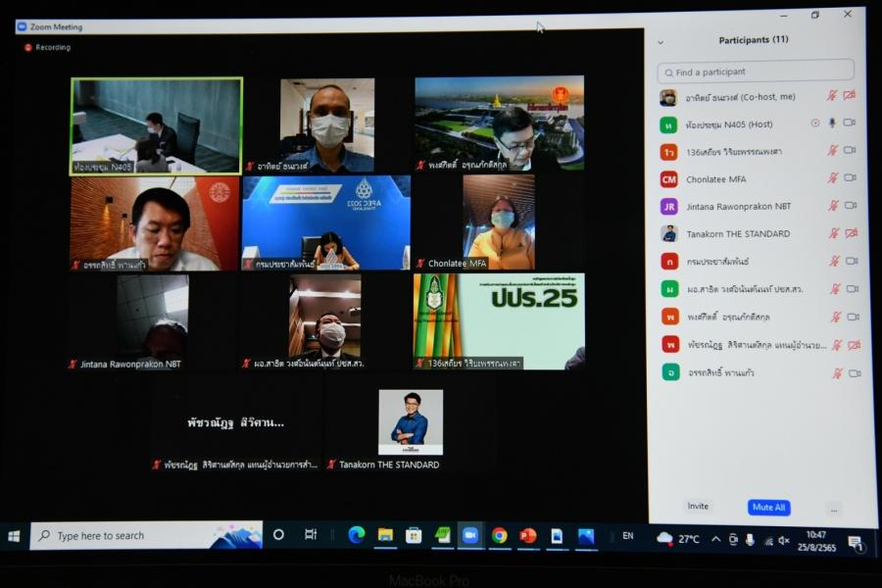Open Microsoft Edge from the taskbar
Image resolution: width=882 pixels, height=588 pixels.
pos(357,535)
